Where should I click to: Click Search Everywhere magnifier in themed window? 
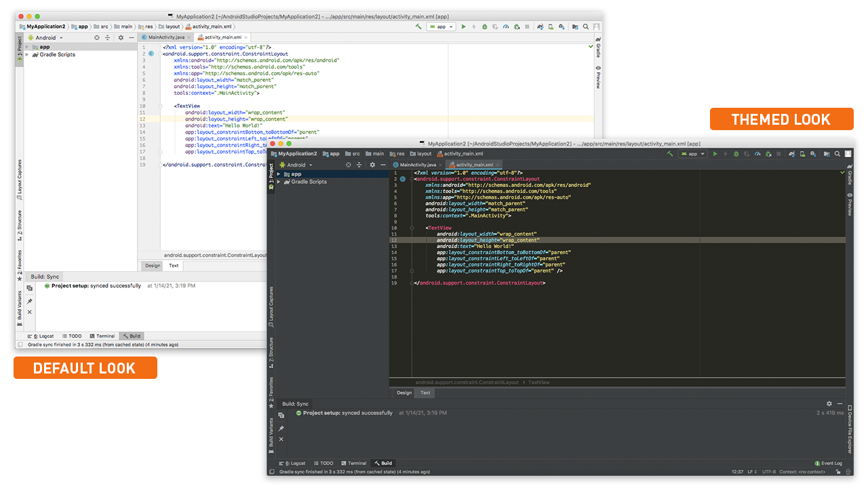pyautogui.click(x=837, y=154)
